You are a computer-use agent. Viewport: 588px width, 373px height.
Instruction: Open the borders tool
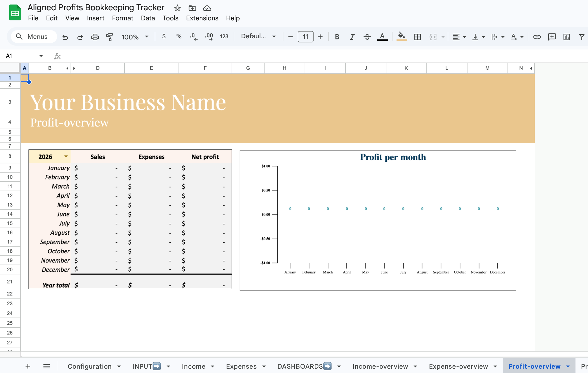[417, 37]
